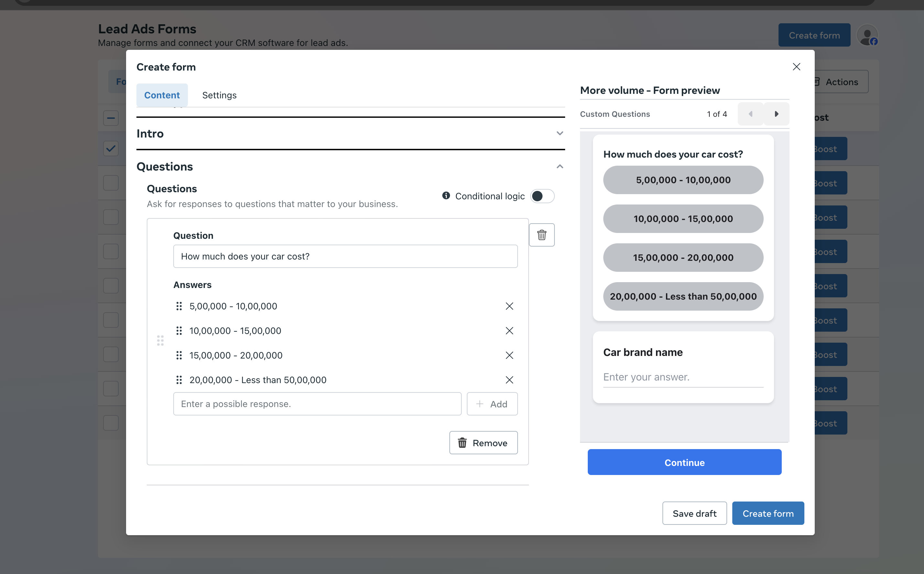Go to the next form preview page
The height and width of the screenshot is (574, 924).
pyautogui.click(x=776, y=114)
